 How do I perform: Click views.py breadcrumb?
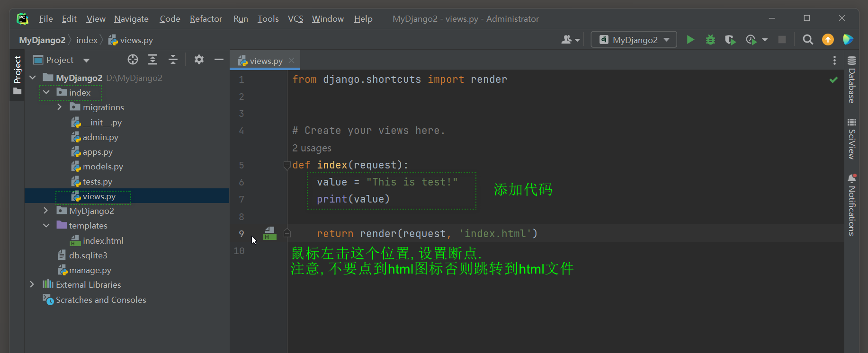(x=131, y=40)
